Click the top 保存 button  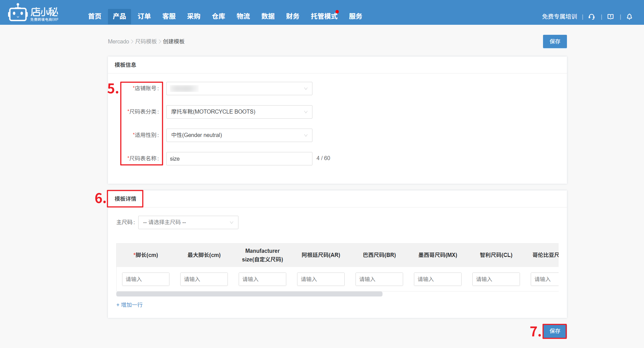coord(555,41)
